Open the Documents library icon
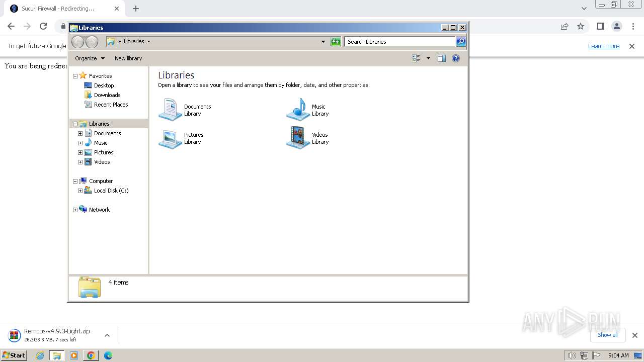This screenshot has height=362, width=644. (170, 110)
